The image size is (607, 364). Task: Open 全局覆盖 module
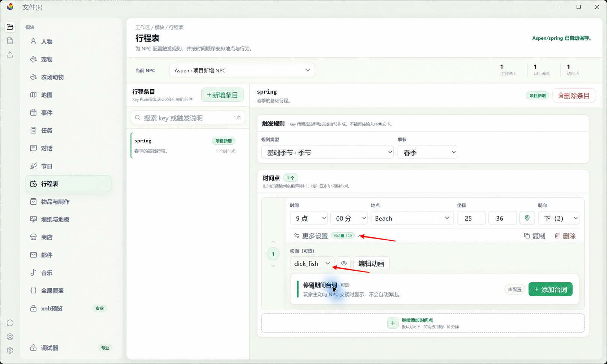point(68,291)
